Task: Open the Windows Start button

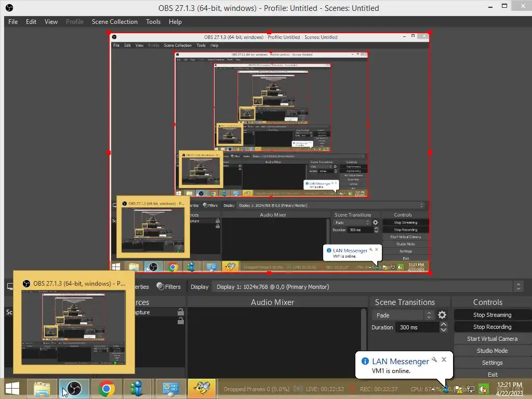Action: [12, 389]
